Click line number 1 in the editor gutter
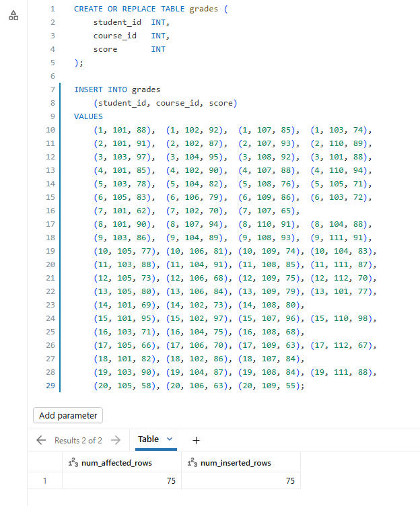420x506 pixels. 53,9
